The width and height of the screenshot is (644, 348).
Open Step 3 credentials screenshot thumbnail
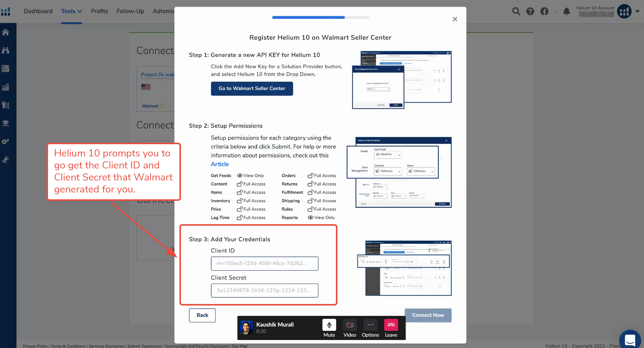coord(405,268)
